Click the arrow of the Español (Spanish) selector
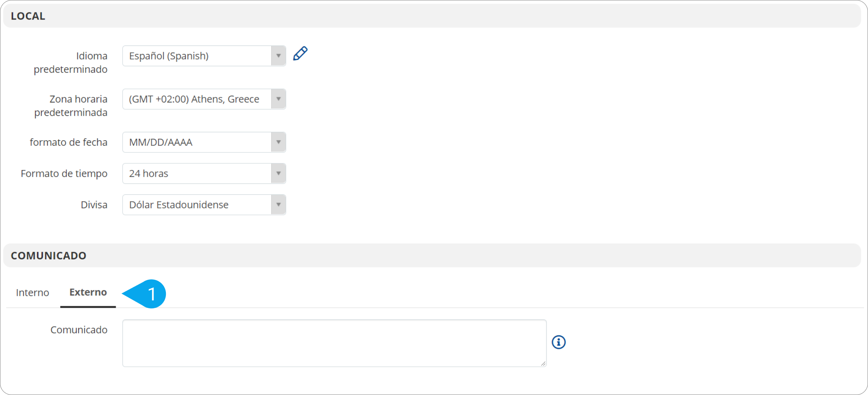 pyautogui.click(x=278, y=56)
